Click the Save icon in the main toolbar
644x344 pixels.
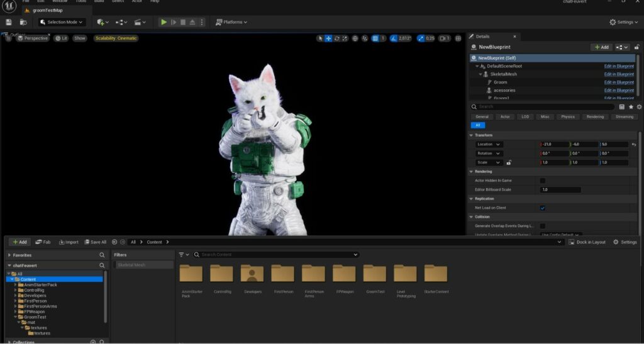pos(8,22)
